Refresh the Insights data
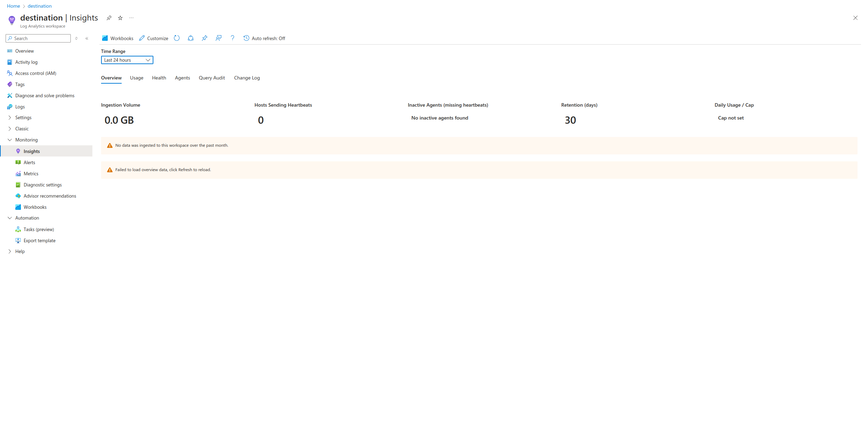Image resolution: width=868 pixels, height=436 pixels. coord(177,38)
